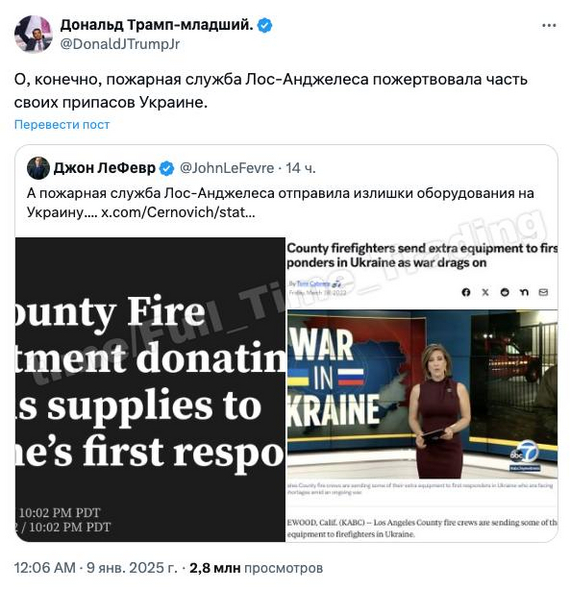Open the three-dots more options menu
This screenshot has height=590, width=570.
tap(549, 26)
